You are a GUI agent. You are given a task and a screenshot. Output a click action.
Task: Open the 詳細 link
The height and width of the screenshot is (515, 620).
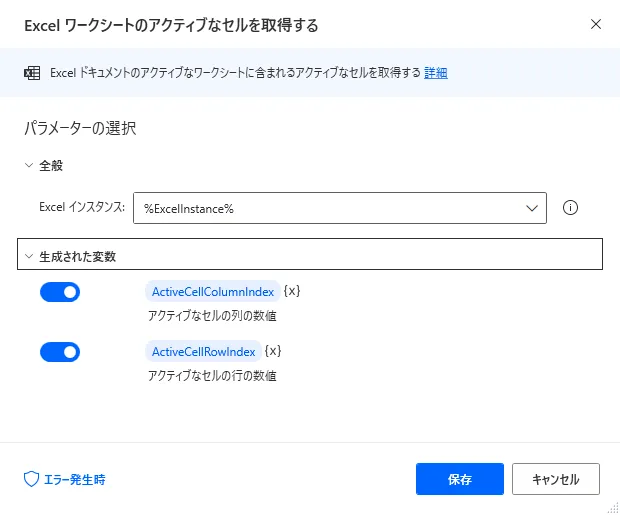click(436, 73)
